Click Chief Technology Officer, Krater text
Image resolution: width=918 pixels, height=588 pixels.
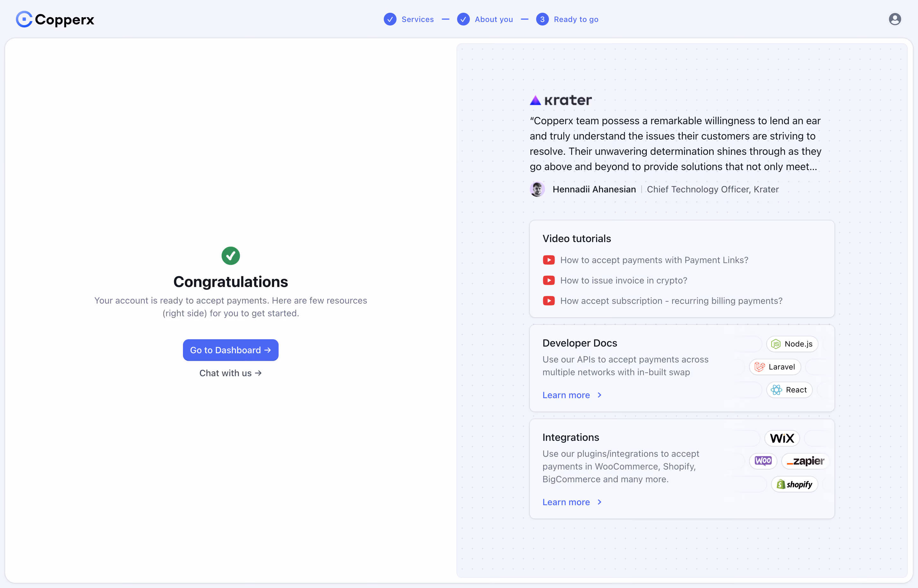point(712,190)
